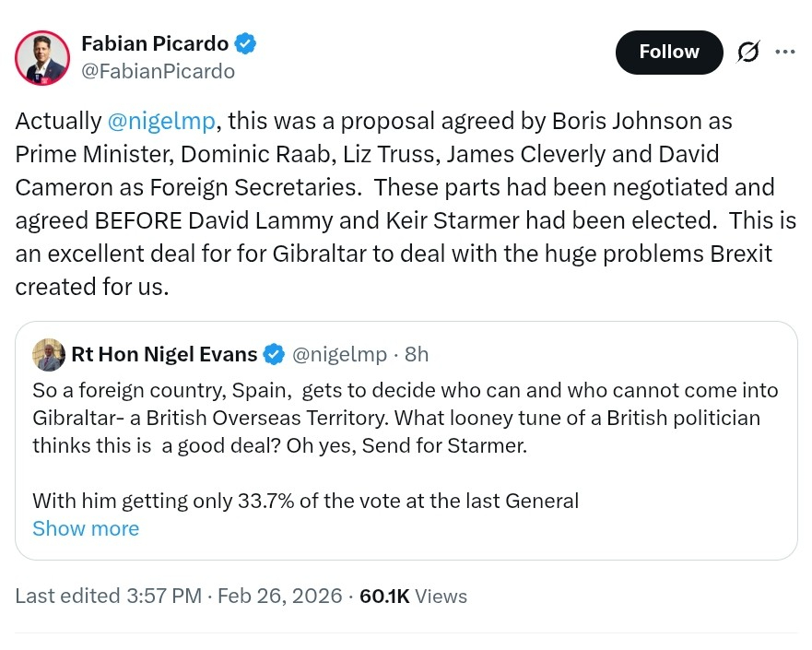Click the Follow button
This screenshot has height=650, width=812.
pos(669,53)
